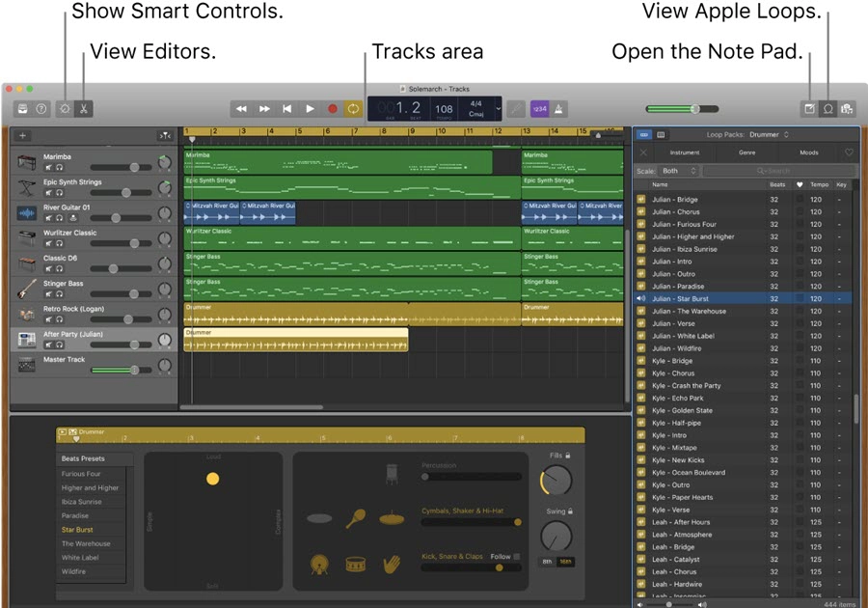The width and height of the screenshot is (868, 608).
Task: Select the Leah - After Hours loop
Action: pyautogui.click(x=744, y=522)
